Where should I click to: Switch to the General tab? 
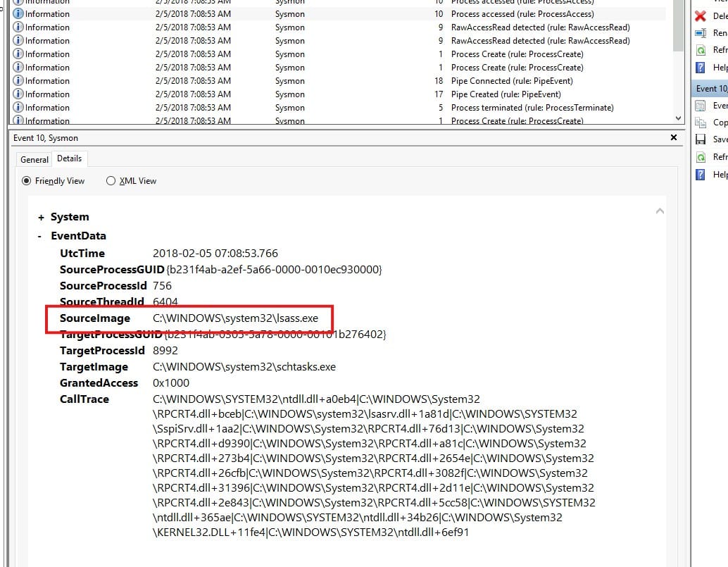[34, 160]
